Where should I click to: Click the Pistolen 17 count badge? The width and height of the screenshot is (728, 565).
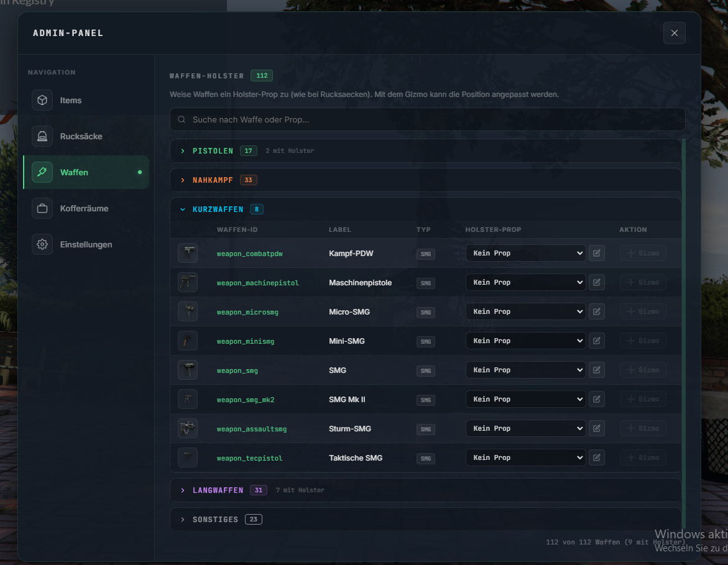click(249, 151)
